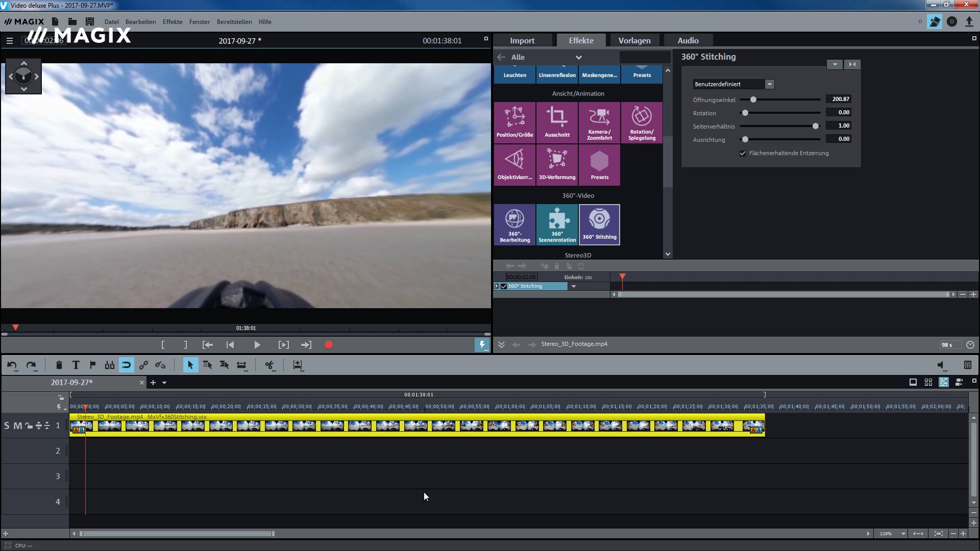This screenshot has height=551, width=980.
Task: Click the link objects chain icon
Action: [143, 365]
